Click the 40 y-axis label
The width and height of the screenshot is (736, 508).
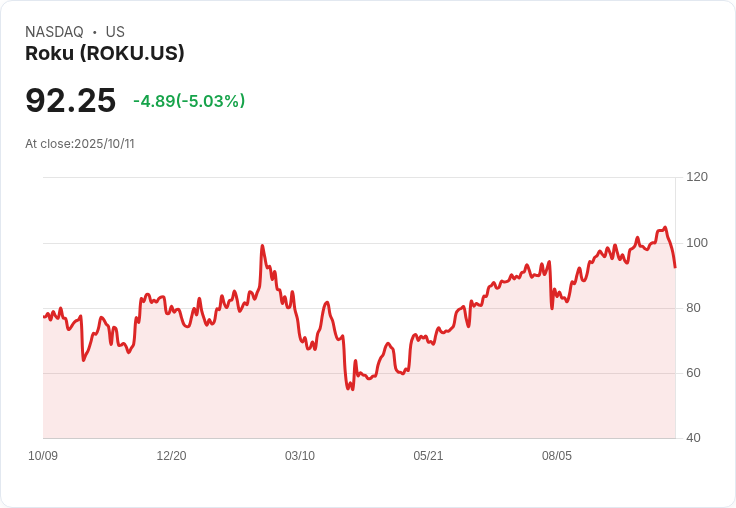click(693, 438)
